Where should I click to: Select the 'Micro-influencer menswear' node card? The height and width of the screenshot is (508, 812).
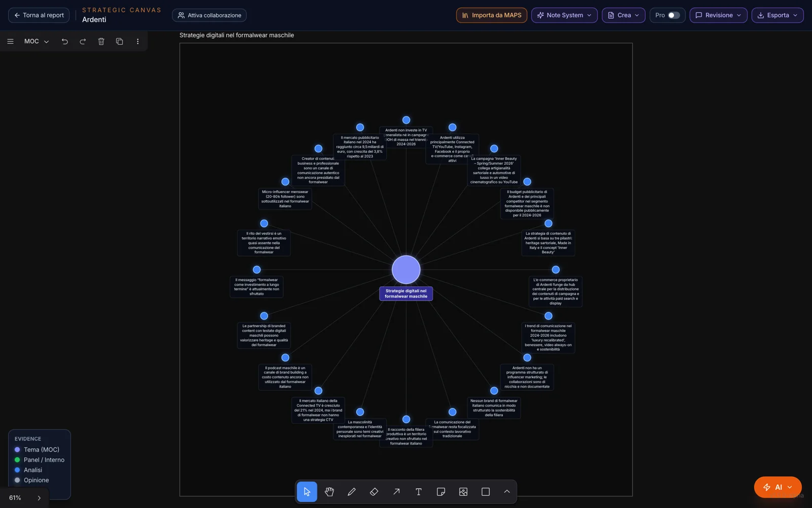[x=285, y=199]
